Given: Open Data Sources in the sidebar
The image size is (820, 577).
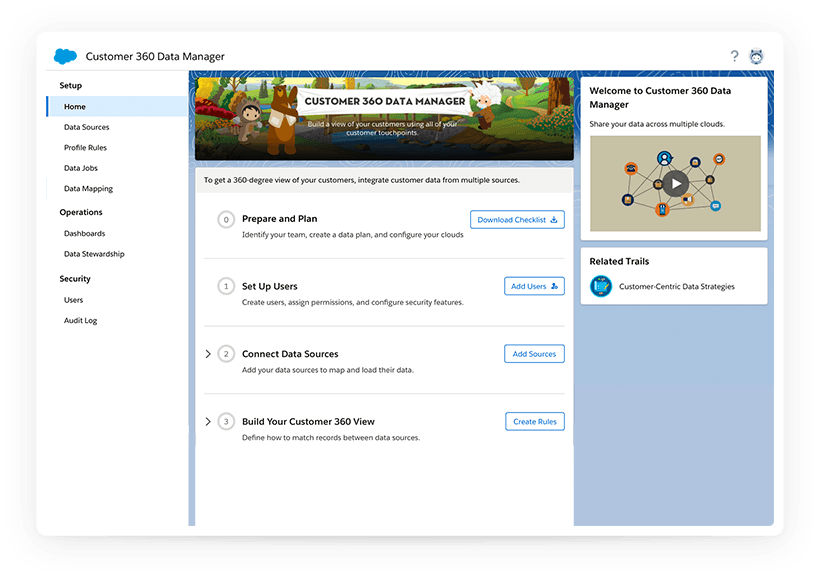Looking at the screenshot, I should (x=87, y=127).
